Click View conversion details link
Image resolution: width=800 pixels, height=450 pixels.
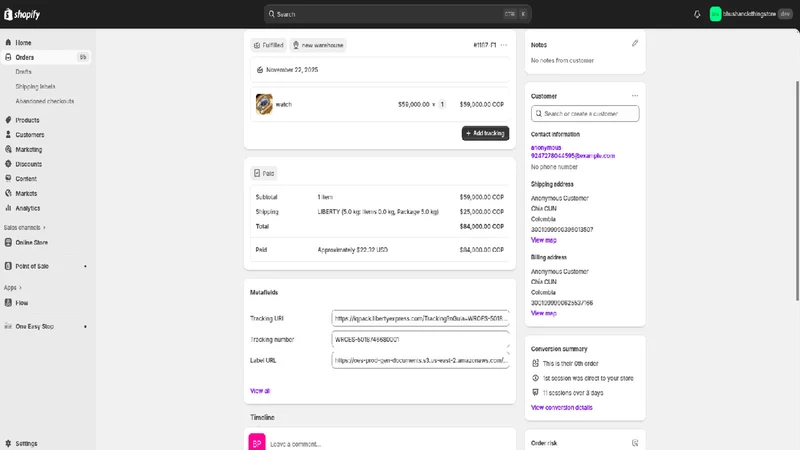pyautogui.click(x=562, y=408)
